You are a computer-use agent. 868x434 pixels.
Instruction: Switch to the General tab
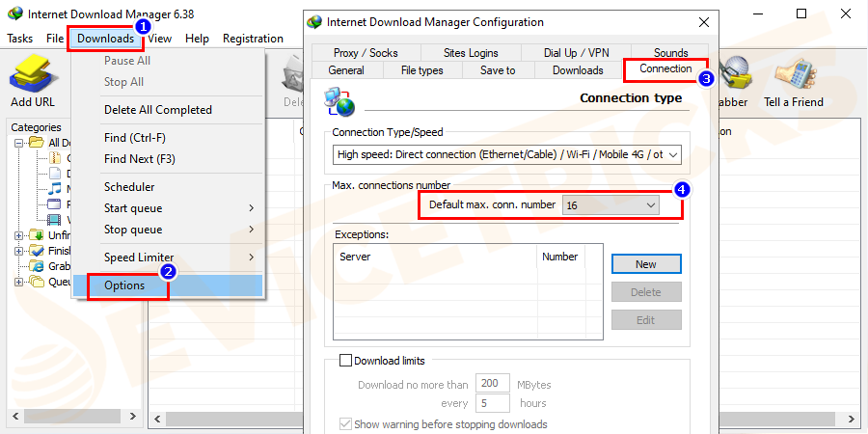pyautogui.click(x=346, y=70)
